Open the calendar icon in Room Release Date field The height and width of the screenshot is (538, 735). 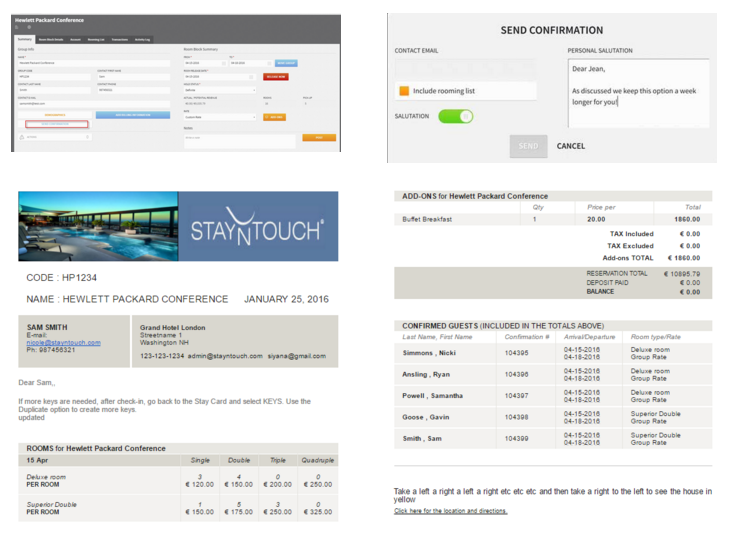[x=251, y=77]
